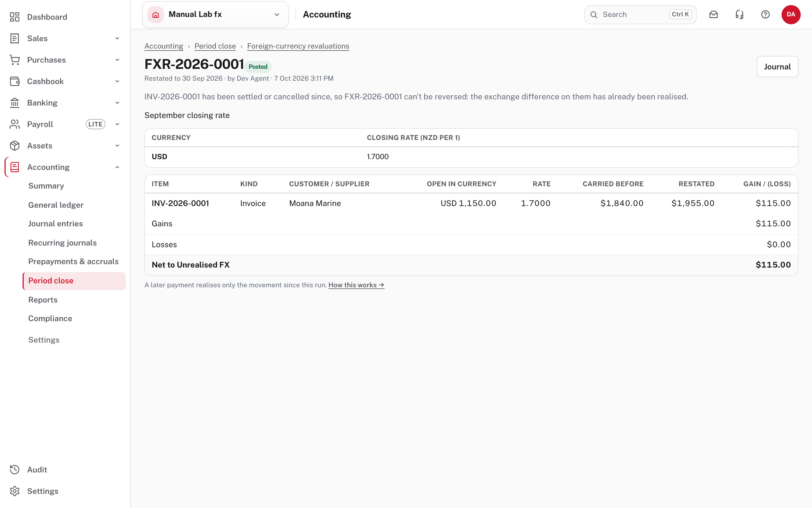Screen dimensions: 812x508
Task: Click the Period close breadcrumb link
Action: 215,46
